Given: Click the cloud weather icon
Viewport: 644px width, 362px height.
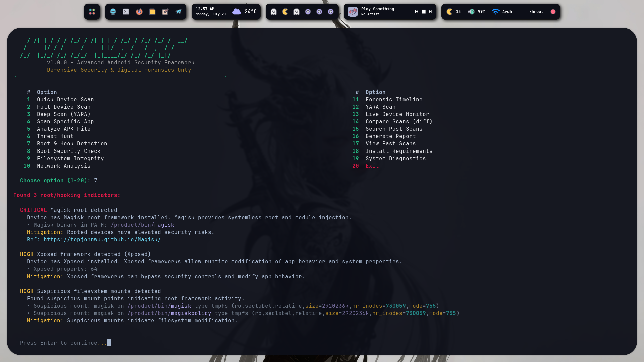Looking at the screenshot, I should pyautogui.click(x=237, y=12).
